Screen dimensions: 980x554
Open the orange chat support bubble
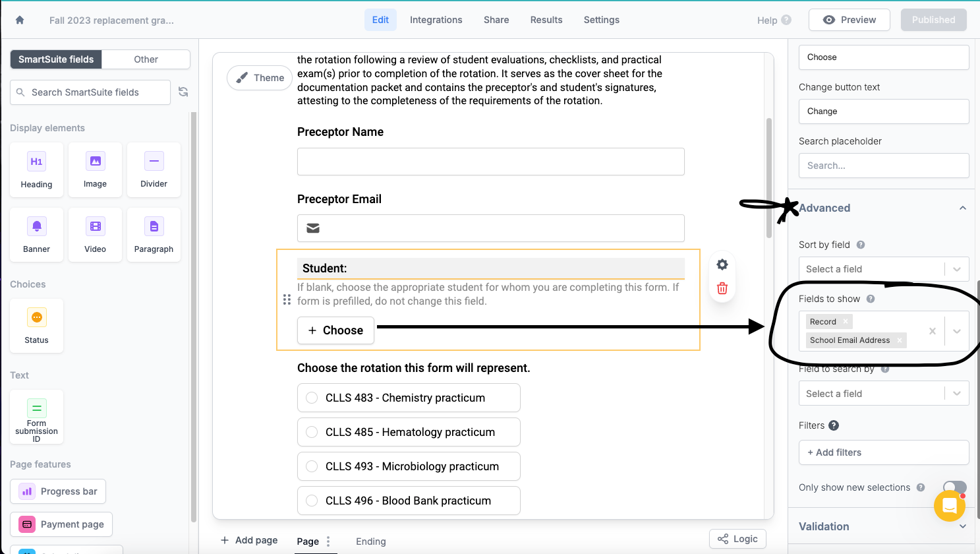pyautogui.click(x=949, y=506)
